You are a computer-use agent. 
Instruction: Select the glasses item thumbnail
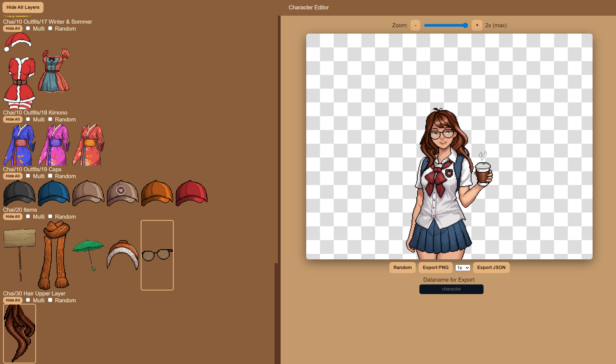(157, 255)
